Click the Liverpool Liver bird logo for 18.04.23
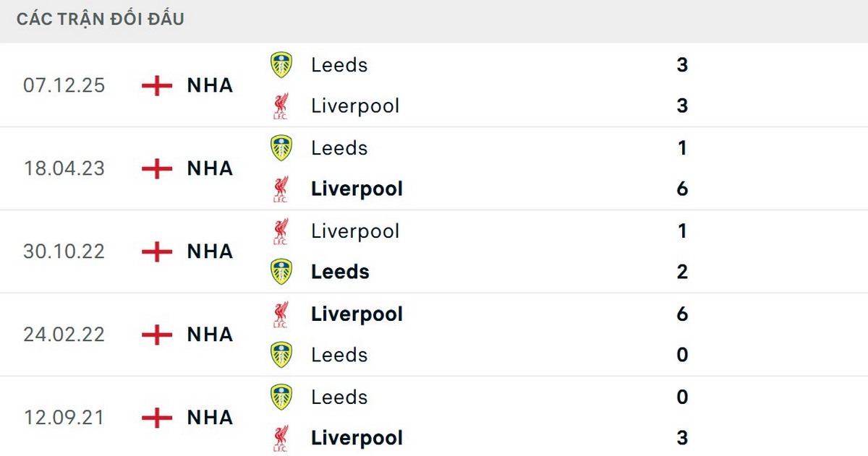868x456 pixels. pos(281,189)
